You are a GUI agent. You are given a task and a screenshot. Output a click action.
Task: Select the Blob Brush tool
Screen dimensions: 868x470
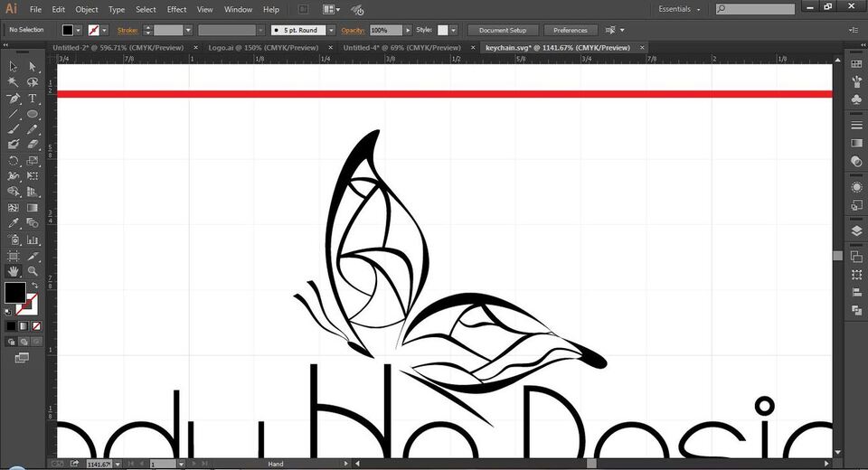[x=14, y=144]
